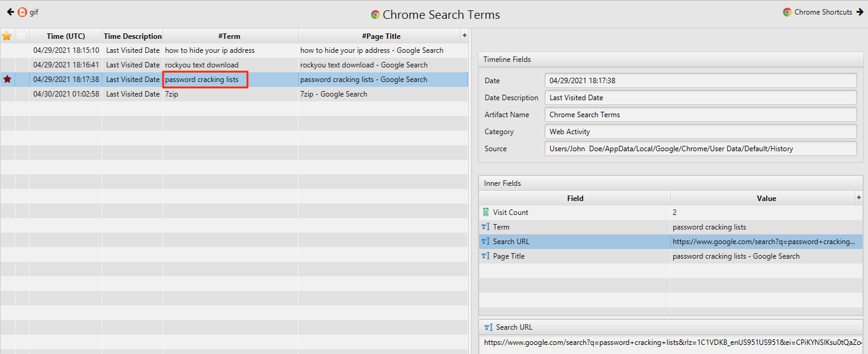Viewport: 868px width, 354px height.
Task: Click the Chrome logo beside Chrome Search Terms title
Action: point(375,15)
